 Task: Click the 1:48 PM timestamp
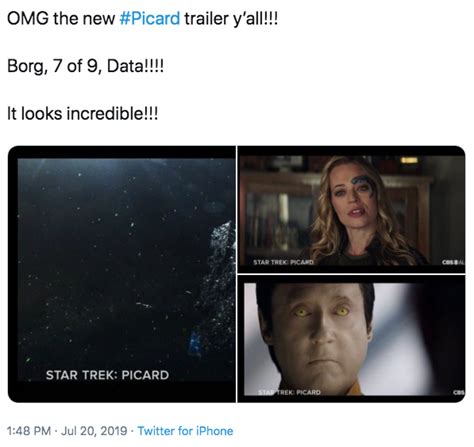pyautogui.click(x=29, y=431)
